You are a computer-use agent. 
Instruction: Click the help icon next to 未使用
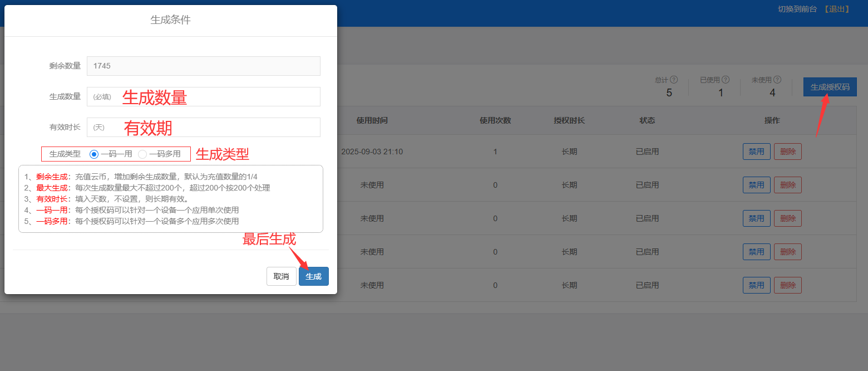pyautogui.click(x=777, y=80)
